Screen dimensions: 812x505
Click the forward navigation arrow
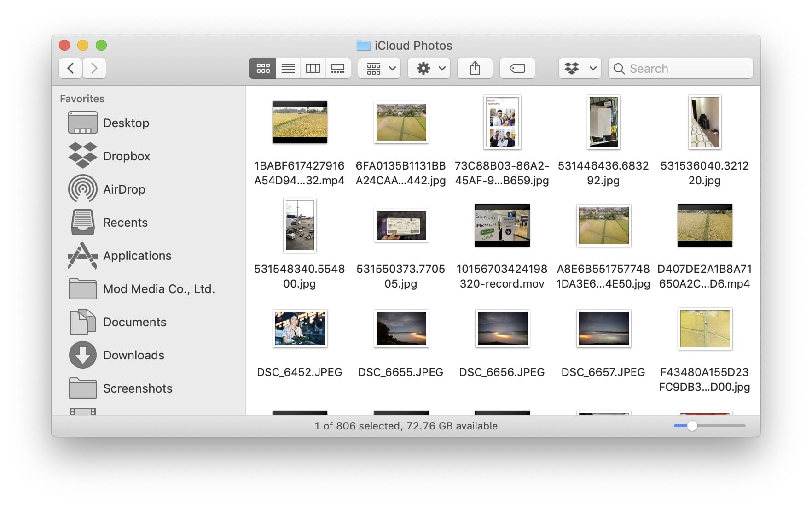click(94, 68)
